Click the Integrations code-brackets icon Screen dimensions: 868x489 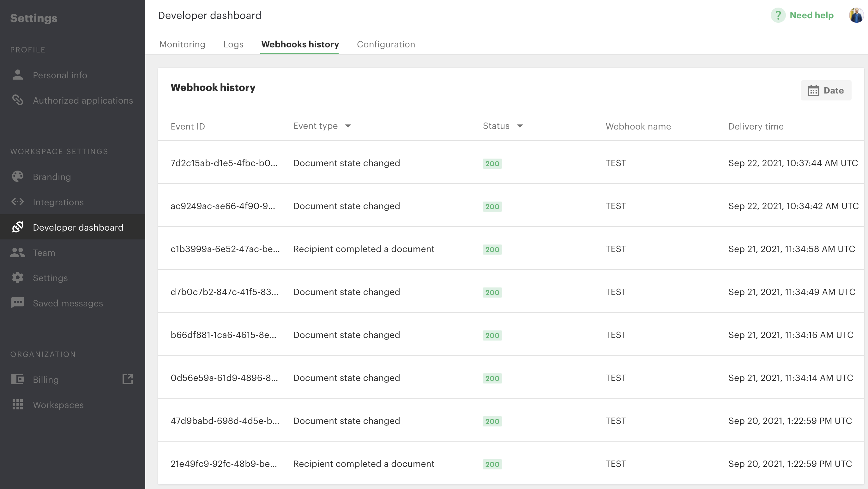17,202
